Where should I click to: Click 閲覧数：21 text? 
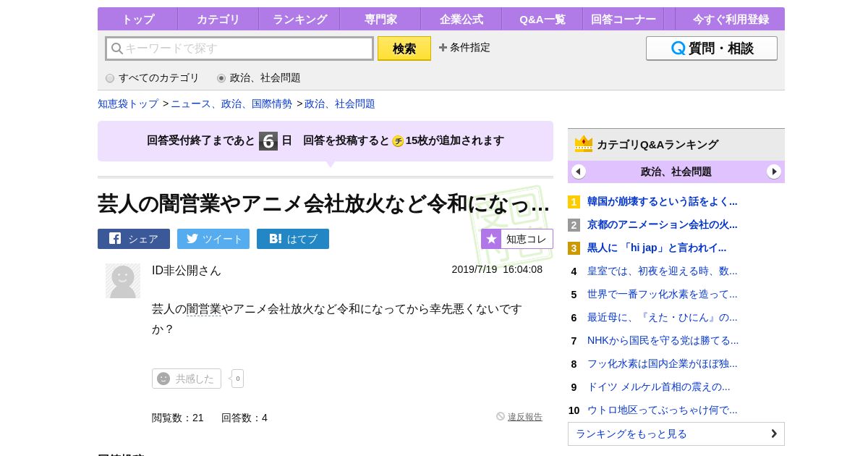click(178, 418)
